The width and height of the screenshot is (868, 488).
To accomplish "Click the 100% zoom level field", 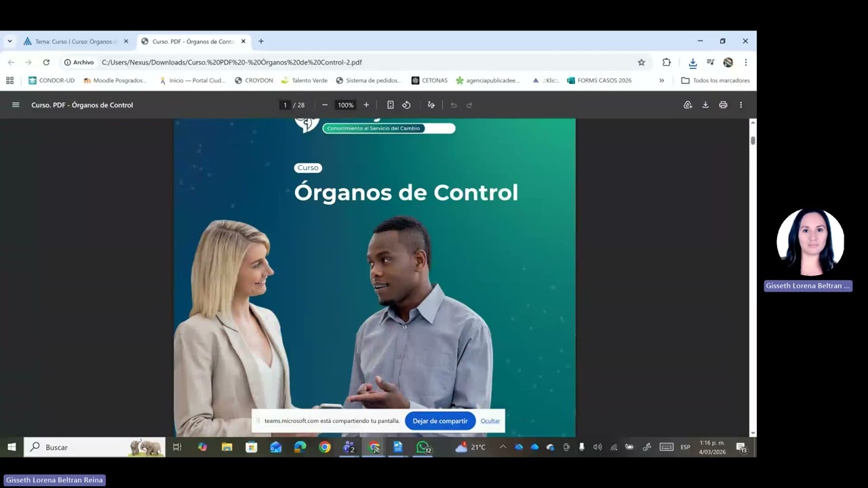I will [x=346, y=105].
